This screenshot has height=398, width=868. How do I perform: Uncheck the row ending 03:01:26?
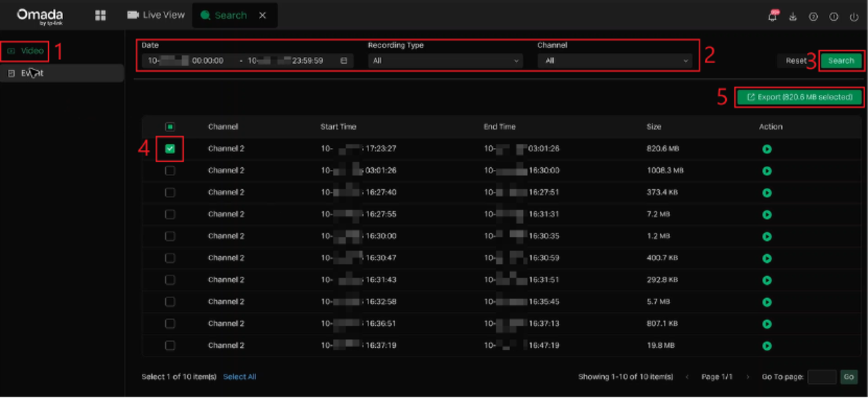(x=170, y=148)
